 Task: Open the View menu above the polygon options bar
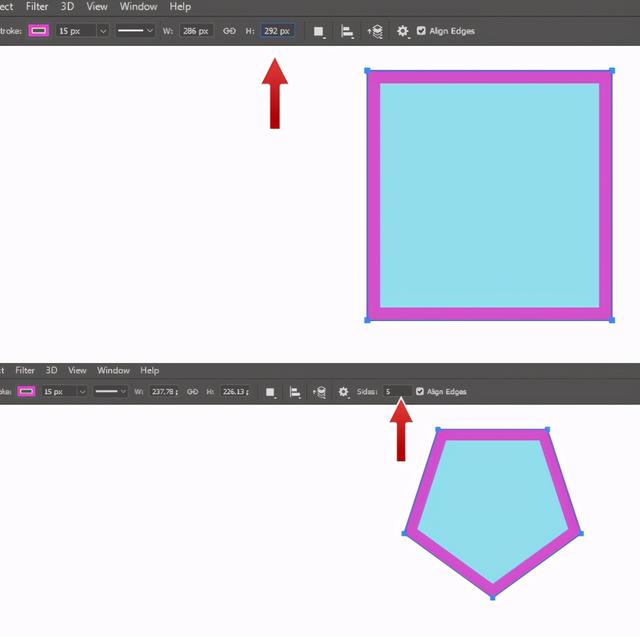(x=77, y=371)
